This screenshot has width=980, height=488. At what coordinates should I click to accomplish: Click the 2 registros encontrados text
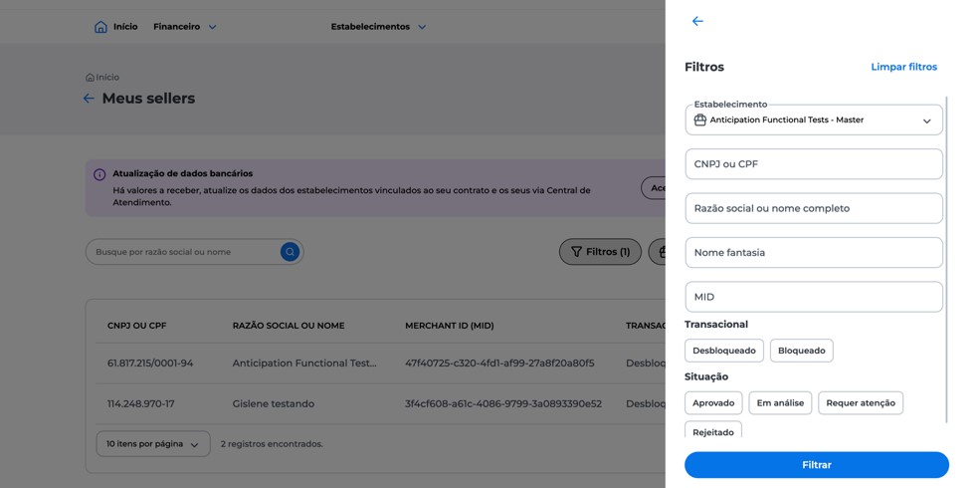point(272,443)
